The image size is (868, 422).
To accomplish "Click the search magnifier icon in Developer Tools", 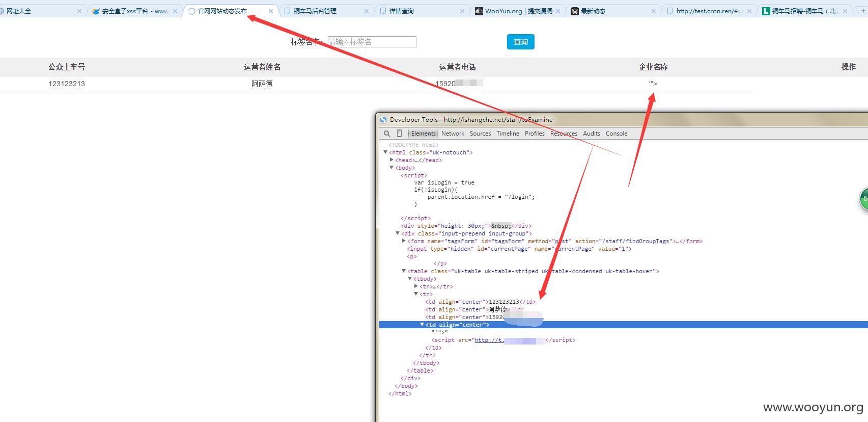I will (387, 134).
